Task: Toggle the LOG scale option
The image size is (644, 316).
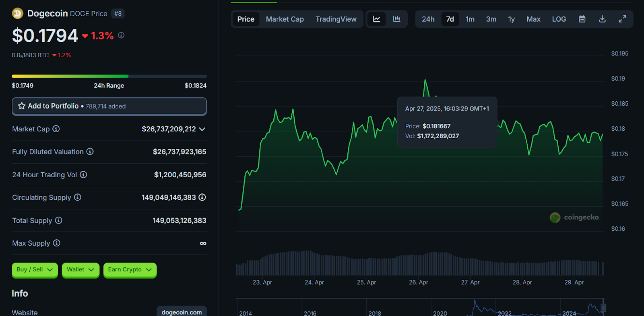Action: pyautogui.click(x=559, y=19)
